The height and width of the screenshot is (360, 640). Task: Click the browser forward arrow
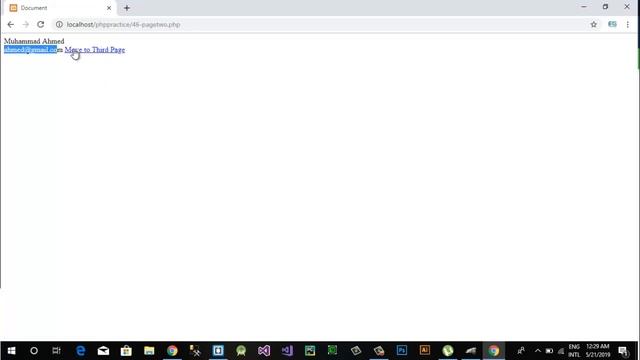[25, 24]
